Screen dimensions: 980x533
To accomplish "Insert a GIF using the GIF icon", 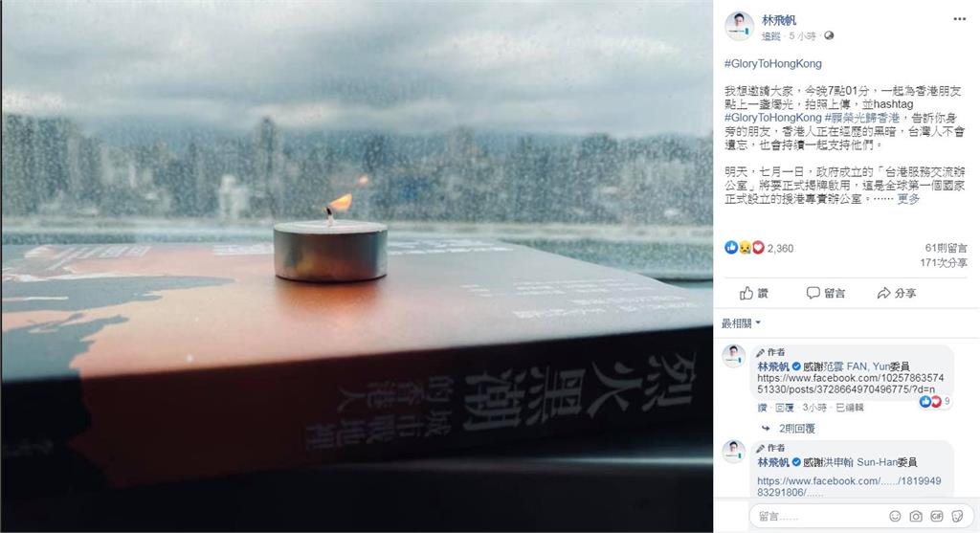I will point(936,516).
